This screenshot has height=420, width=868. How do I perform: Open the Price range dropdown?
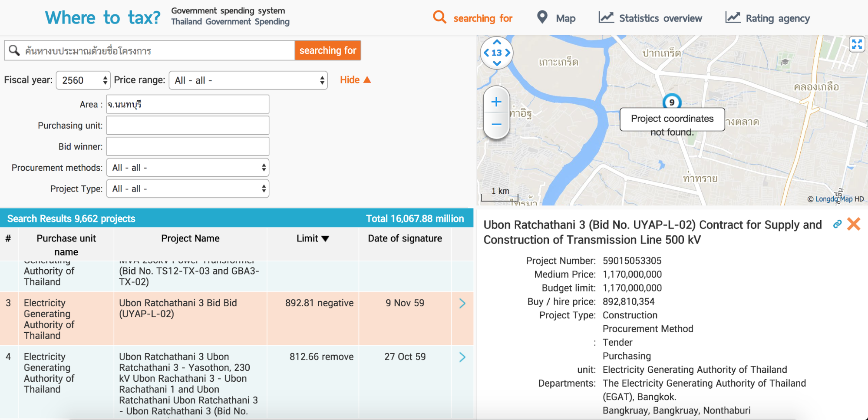pyautogui.click(x=248, y=80)
